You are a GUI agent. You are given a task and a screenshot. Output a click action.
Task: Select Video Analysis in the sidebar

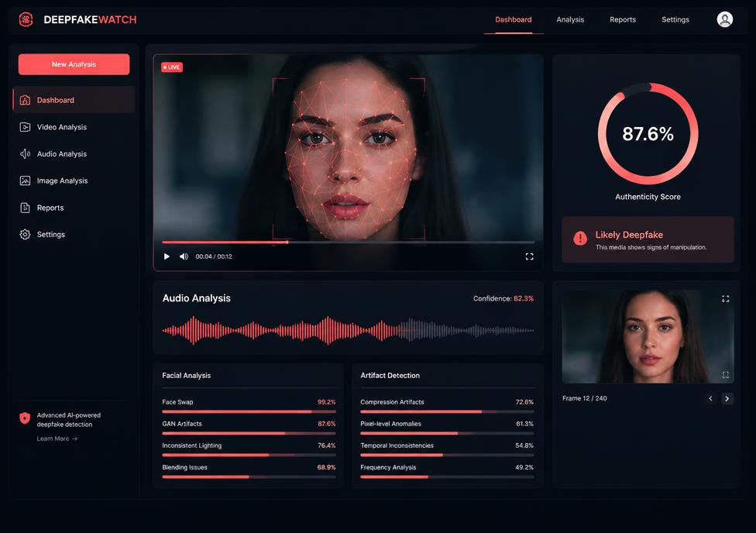74,127
